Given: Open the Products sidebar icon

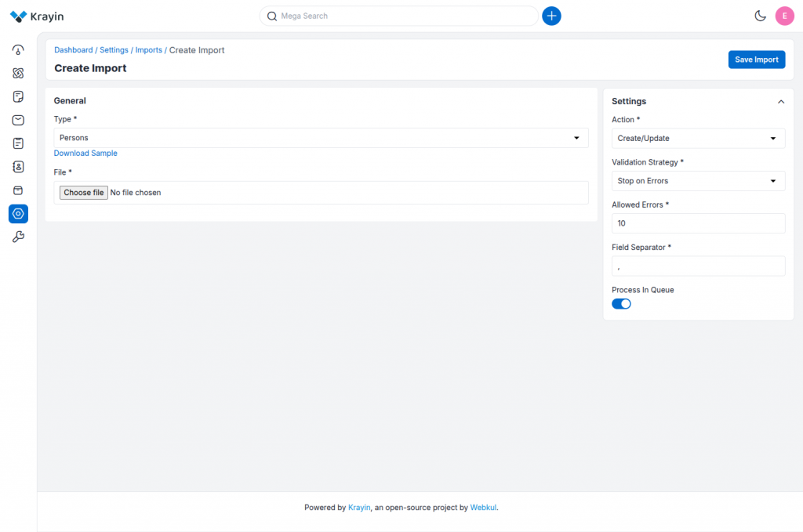Looking at the screenshot, I should pyautogui.click(x=18, y=190).
